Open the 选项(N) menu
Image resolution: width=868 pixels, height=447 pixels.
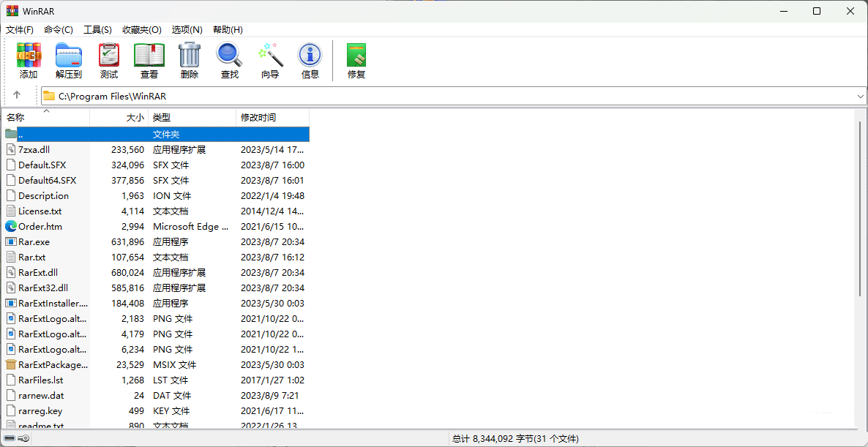click(187, 30)
